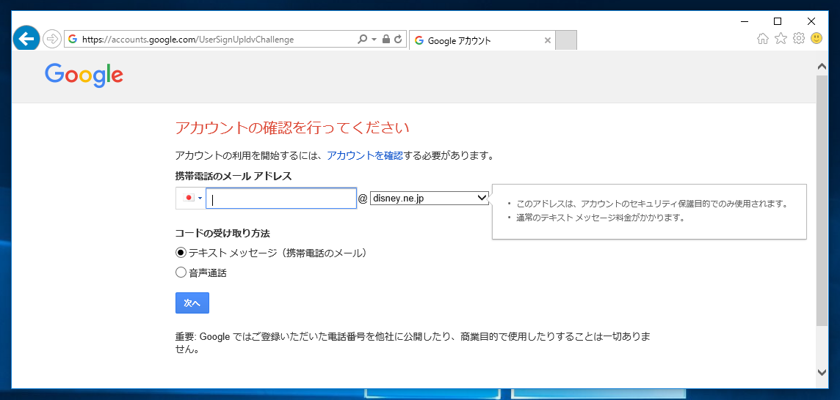
Task: Maximize the browser window
Action: click(x=778, y=21)
